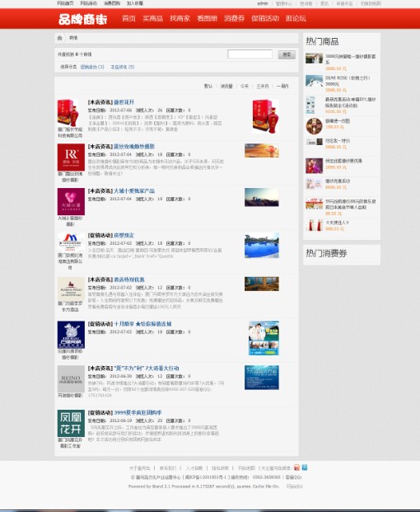Select the 首页 navigation menu item
This screenshot has height=512, width=420.
[x=128, y=18]
